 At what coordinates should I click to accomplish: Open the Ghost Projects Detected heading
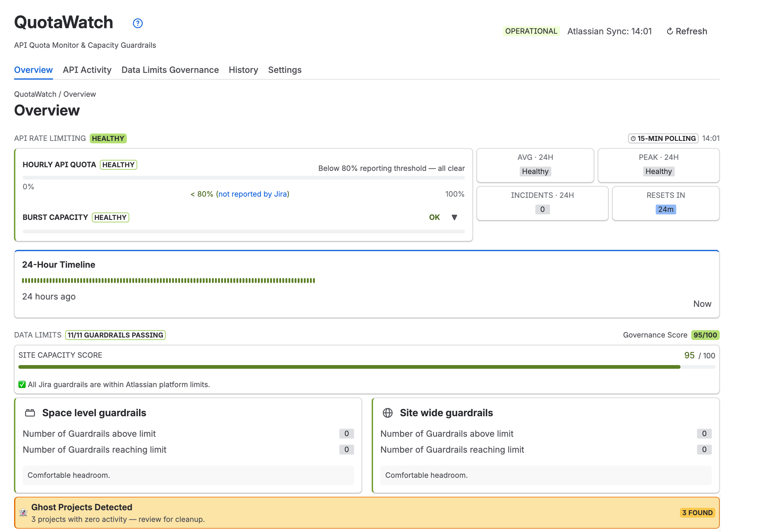[82, 507]
